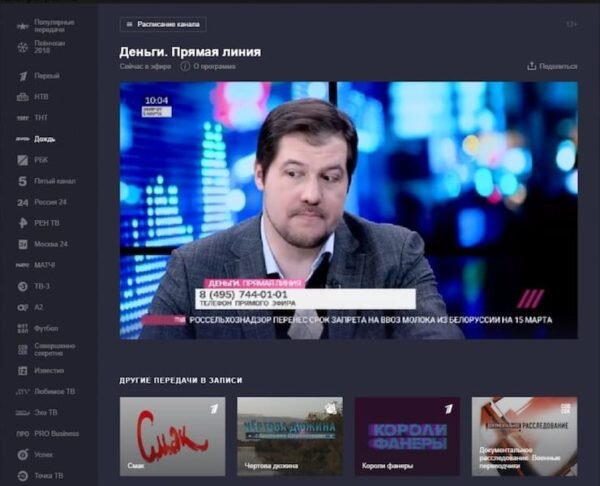Switch to the Пятый канал label

click(x=55, y=181)
